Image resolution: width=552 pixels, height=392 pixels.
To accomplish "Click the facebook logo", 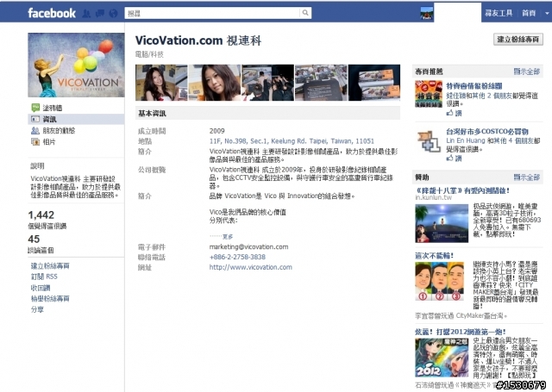I will pyautogui.click(x=52, y=13).
